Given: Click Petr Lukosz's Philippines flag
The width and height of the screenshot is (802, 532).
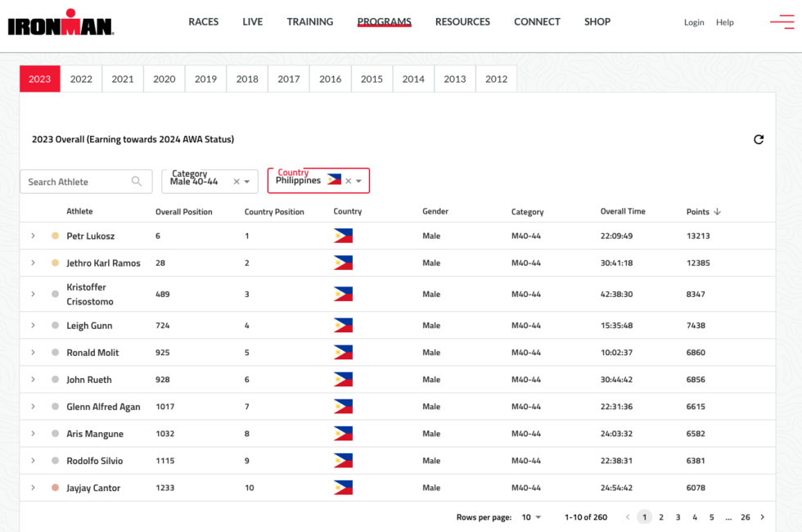Looking at the screenshot, I should pos(343,236).
